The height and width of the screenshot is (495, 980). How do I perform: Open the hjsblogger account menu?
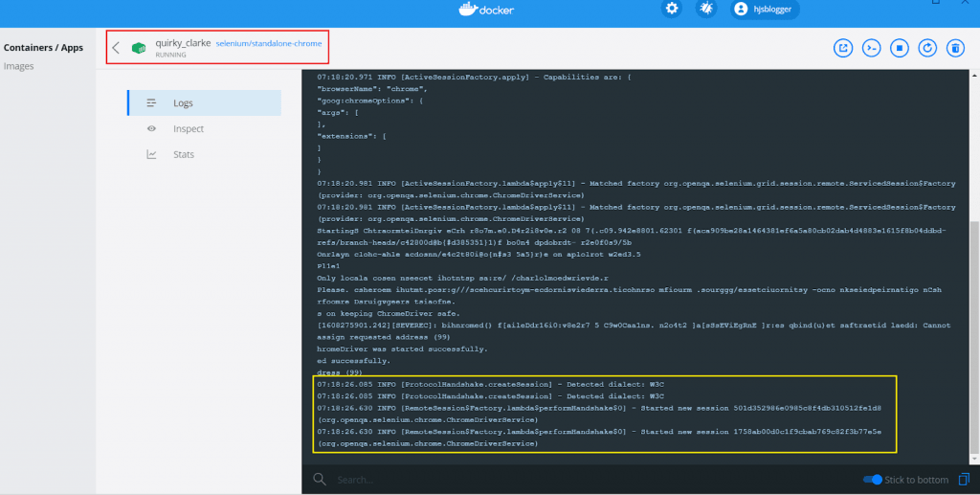(x=765, y=10)
